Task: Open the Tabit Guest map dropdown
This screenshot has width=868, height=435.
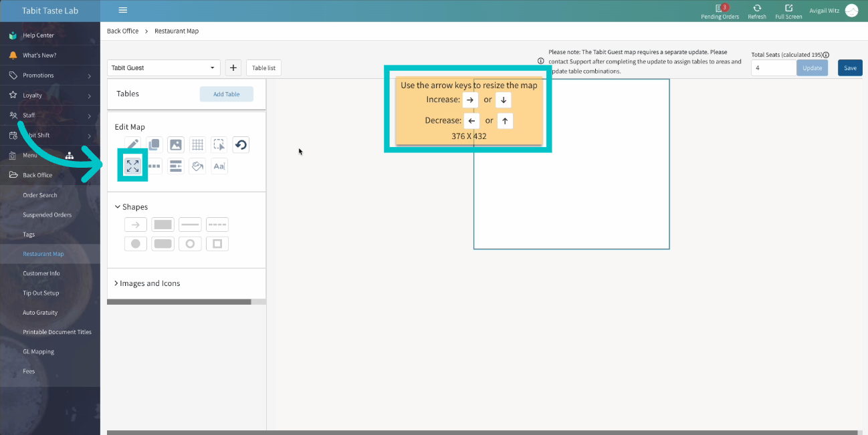Action: [x=164, y=67]
